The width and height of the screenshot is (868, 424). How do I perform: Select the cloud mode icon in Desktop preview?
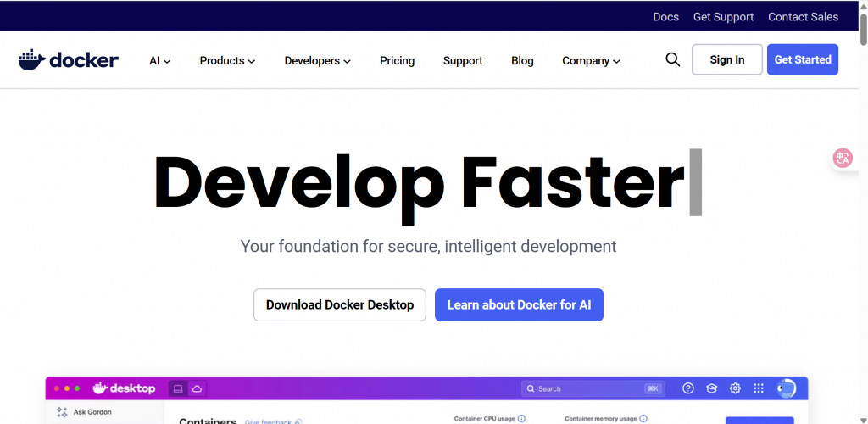[197, 388]
